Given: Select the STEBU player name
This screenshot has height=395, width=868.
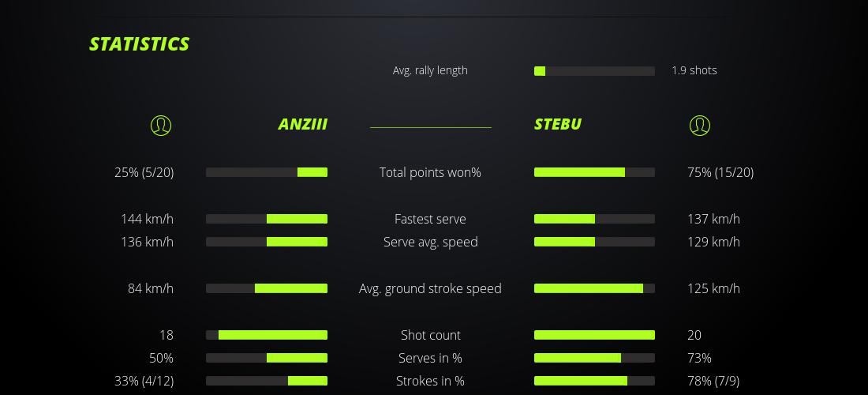Looking at the screenshot, I should point(558,124).
